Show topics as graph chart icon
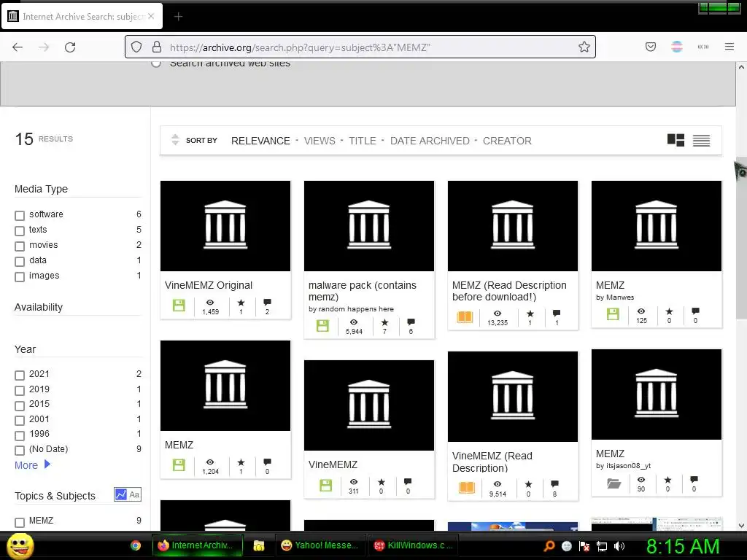This screenshot has height=560, width=747. (x=120, y=494)
